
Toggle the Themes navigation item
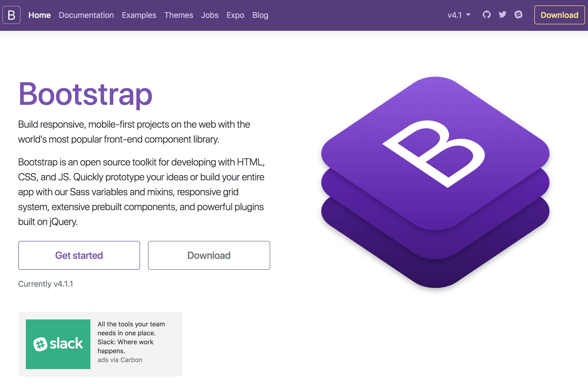[x=179, y=15]
